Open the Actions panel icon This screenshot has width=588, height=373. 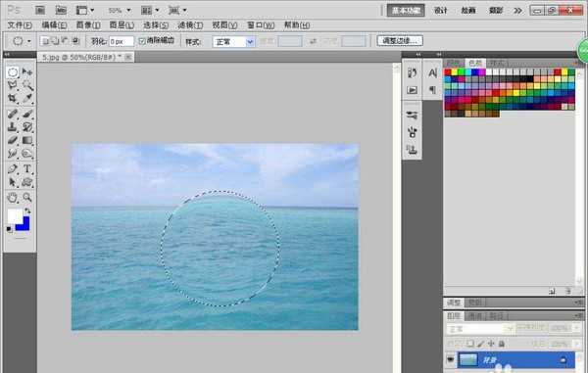[x=413, y=90]
